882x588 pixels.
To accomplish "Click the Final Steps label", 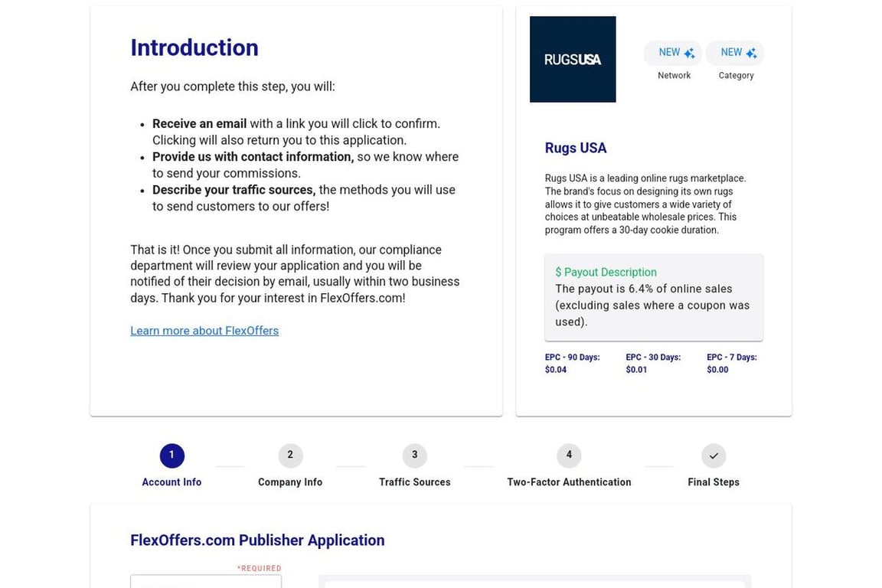I will [x=714, y=482].
